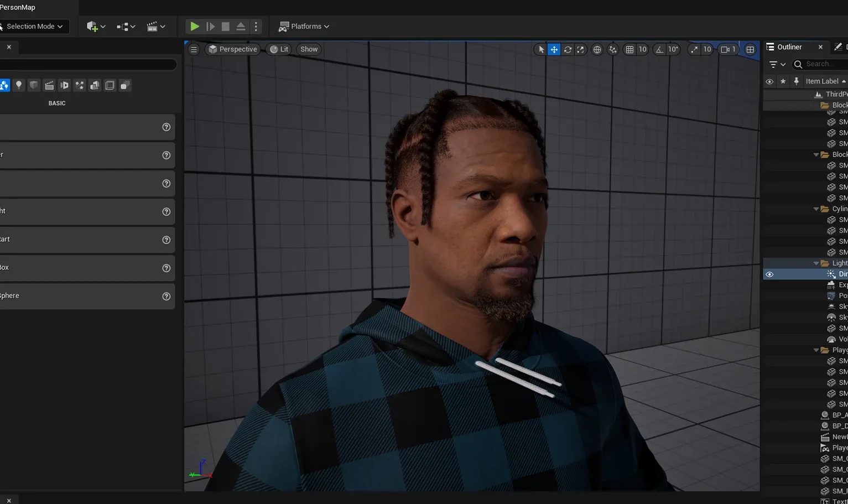Activate the Scale transform tool in the viewport
The height and width of the screenshot is (504, 848).
tap(580, 49)
